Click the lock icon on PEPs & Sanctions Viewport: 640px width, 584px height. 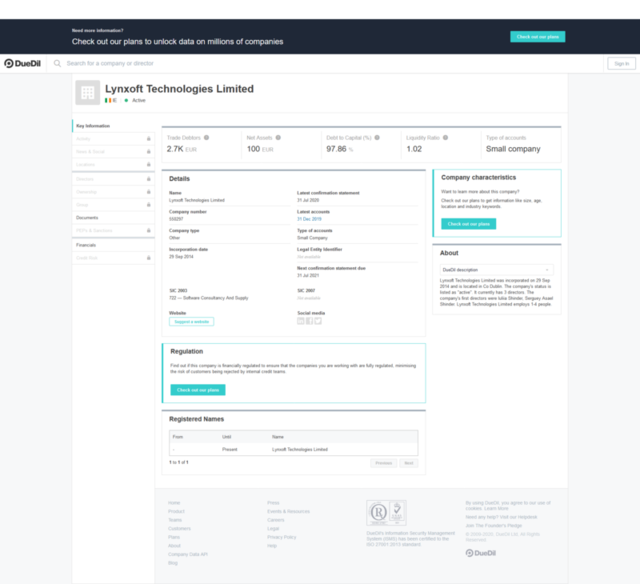coord(149,231)
